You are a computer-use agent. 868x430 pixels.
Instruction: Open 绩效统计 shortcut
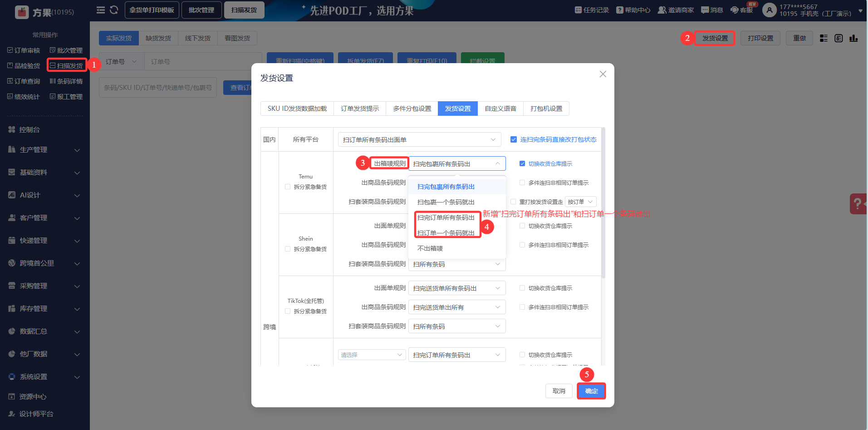[24, 97]
